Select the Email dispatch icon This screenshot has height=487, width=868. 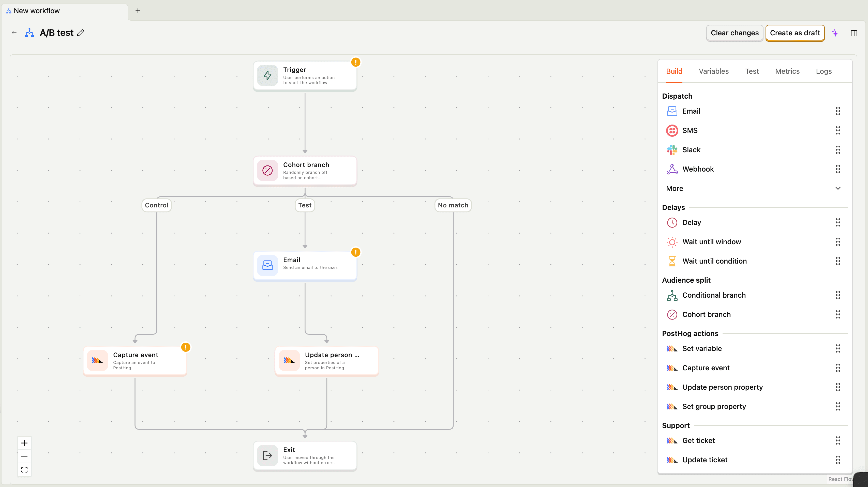672,111
